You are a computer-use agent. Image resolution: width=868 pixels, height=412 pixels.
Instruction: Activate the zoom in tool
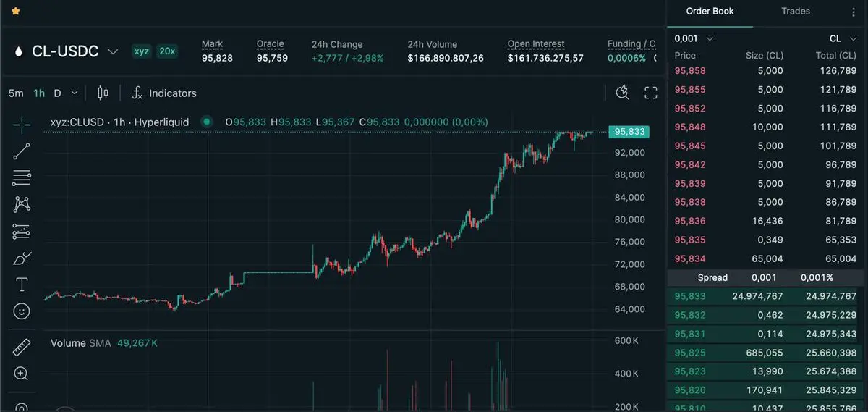[22, 374]
